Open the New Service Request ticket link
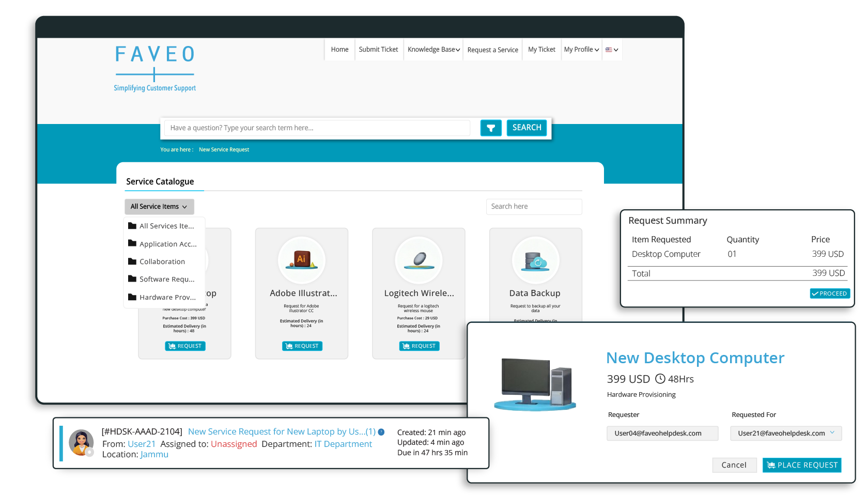The width and height of the screenshot is (868, 496). [x=281, y=431]
